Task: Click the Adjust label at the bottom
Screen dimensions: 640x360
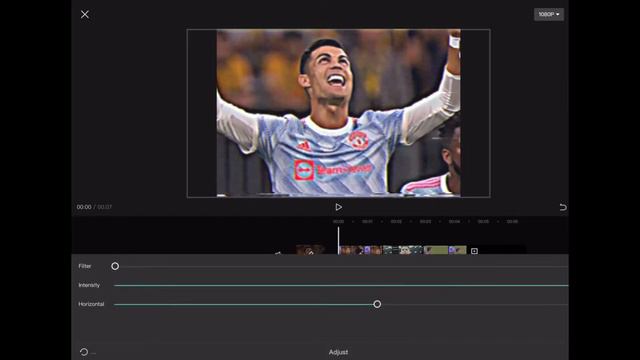Action: [338, 352]
